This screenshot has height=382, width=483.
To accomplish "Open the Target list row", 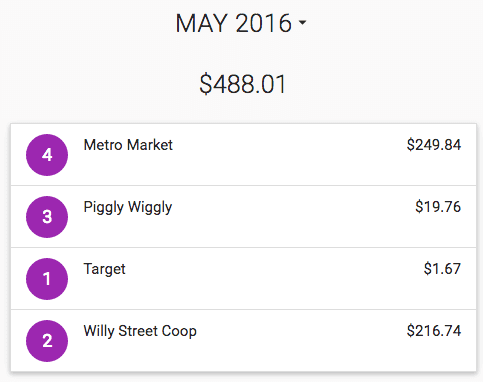I will (x=244, y=279).
